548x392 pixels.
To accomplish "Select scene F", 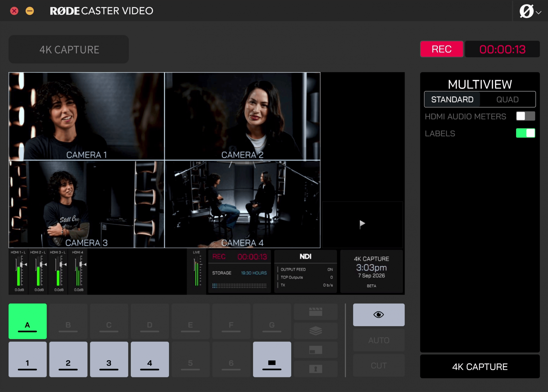I will (x=231, y=321).
